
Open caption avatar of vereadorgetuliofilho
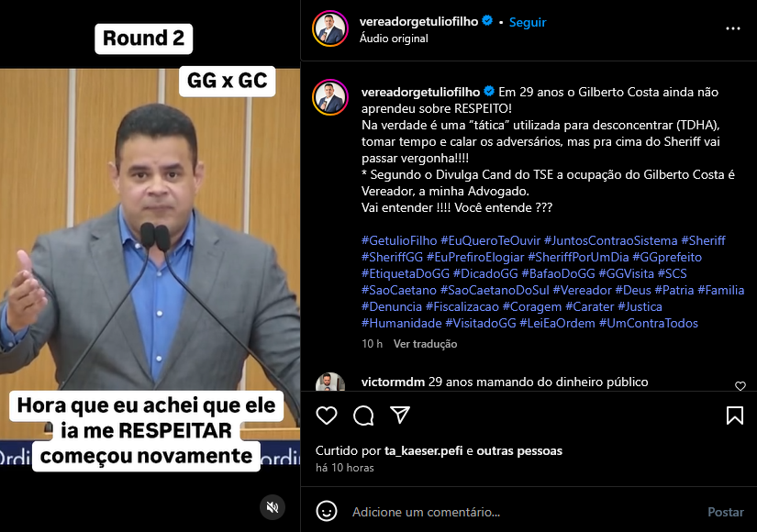tap(330, 97)
